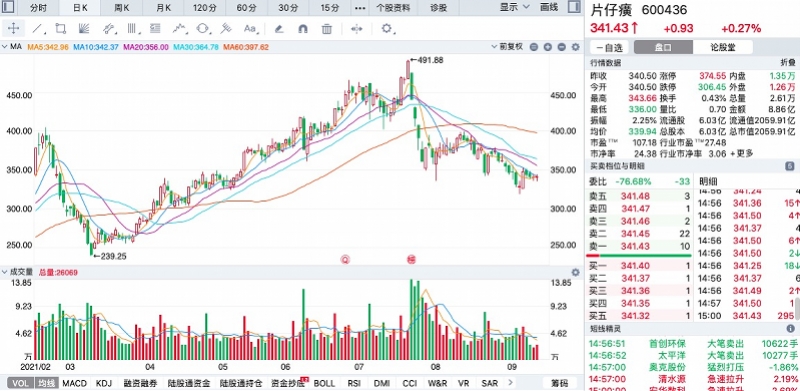Open volume panel settings gear
Image resolution: width=800 pixels, height=391 pixels.
pos(576,273)
